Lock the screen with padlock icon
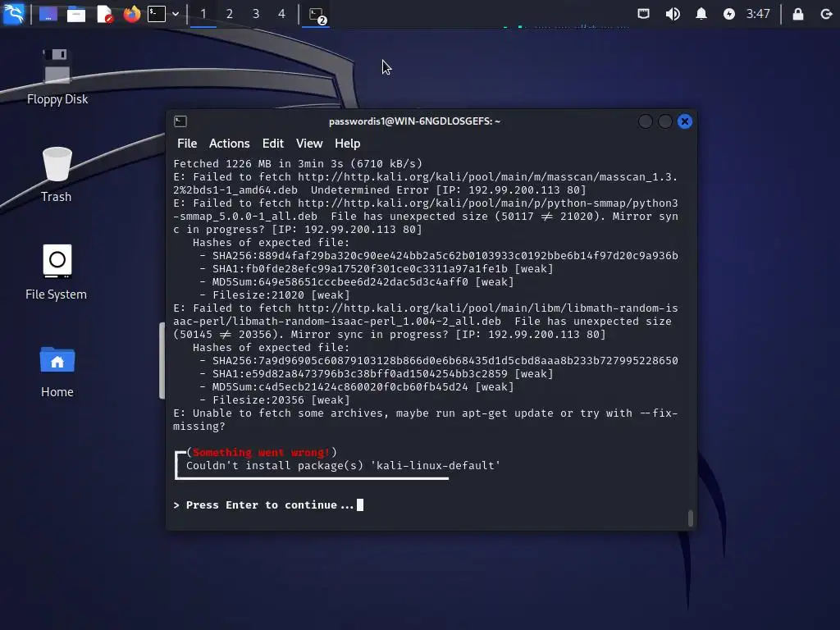 [797, 14]
